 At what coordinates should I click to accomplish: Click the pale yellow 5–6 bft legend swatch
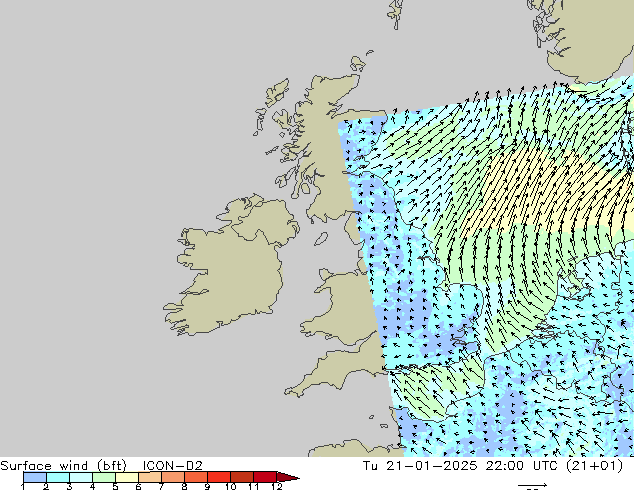click(x=127, y=477)
